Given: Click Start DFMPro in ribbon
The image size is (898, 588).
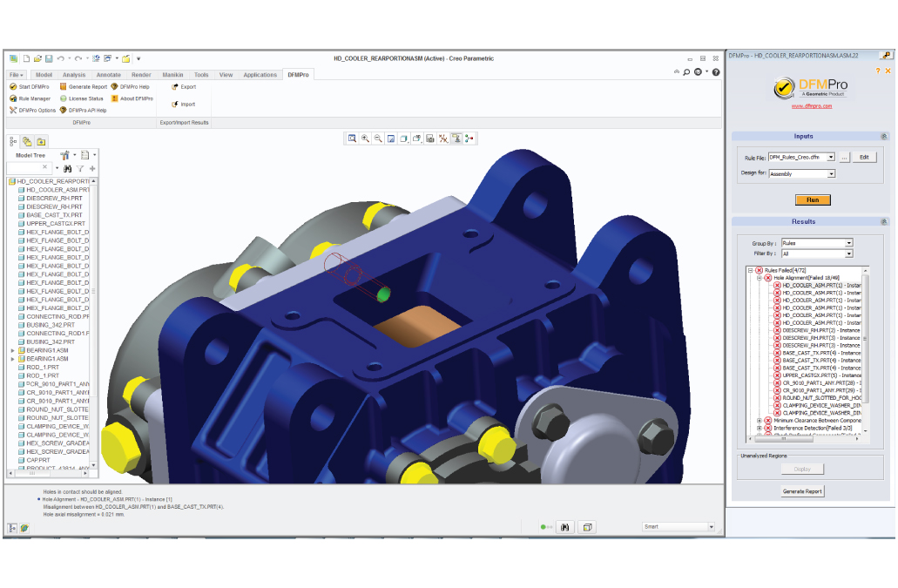Looking at the screenshot, I should pos(30,87).
